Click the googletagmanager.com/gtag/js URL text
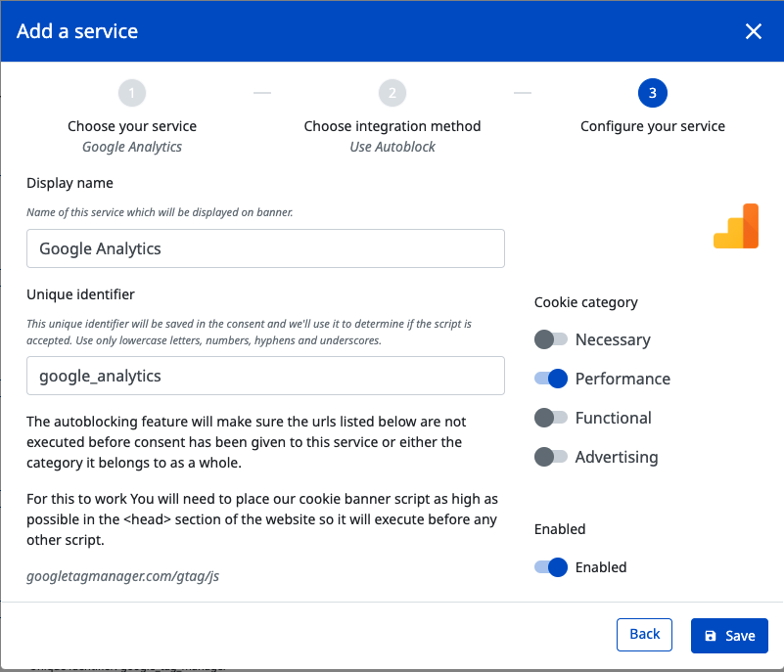The width and height of the screenshot is (784, 672). click(123, 576)
